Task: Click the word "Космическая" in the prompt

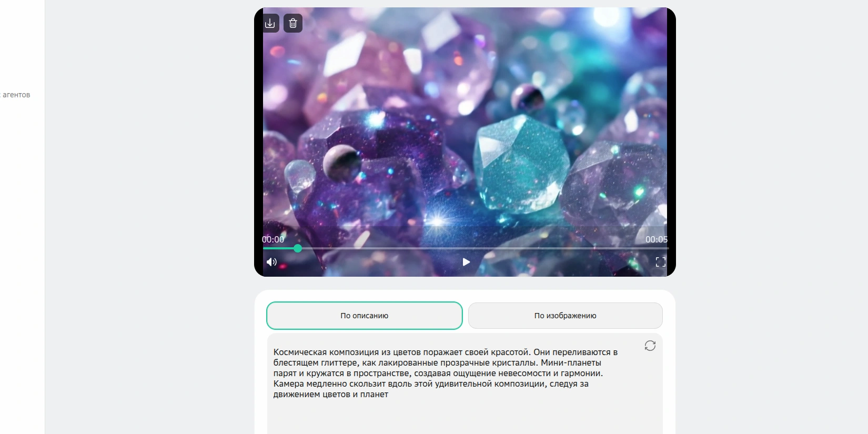Action: pos(300,352)
